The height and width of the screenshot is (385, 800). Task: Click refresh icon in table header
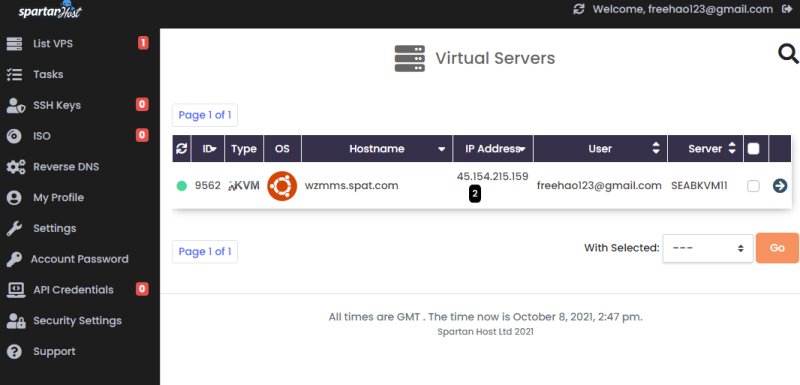click(181, 148)
